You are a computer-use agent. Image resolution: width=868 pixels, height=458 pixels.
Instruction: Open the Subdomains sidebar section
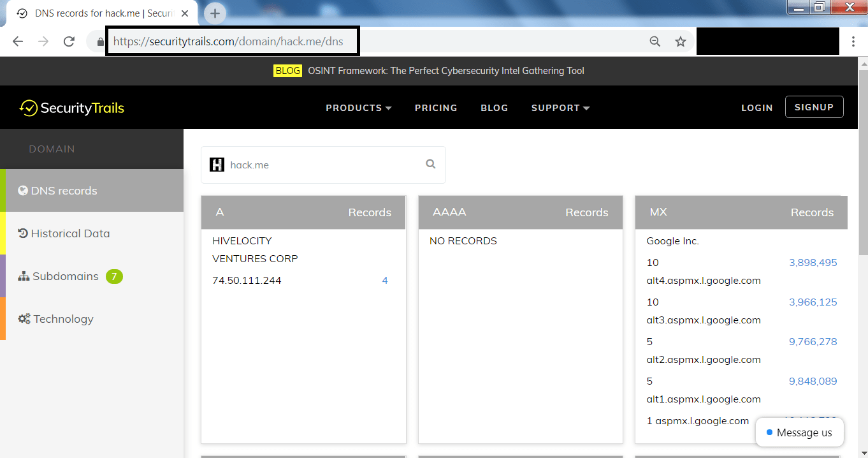tap(92, 276)
